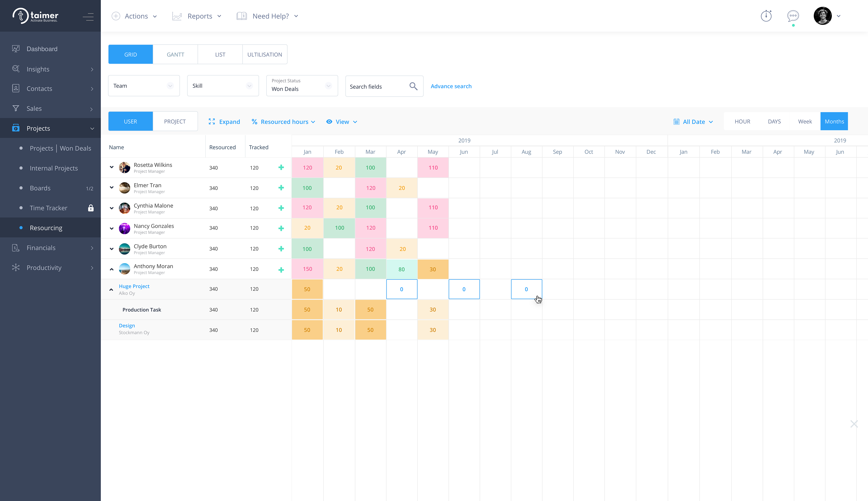Click the All Date calendar icon

click(x=676, y=121)
